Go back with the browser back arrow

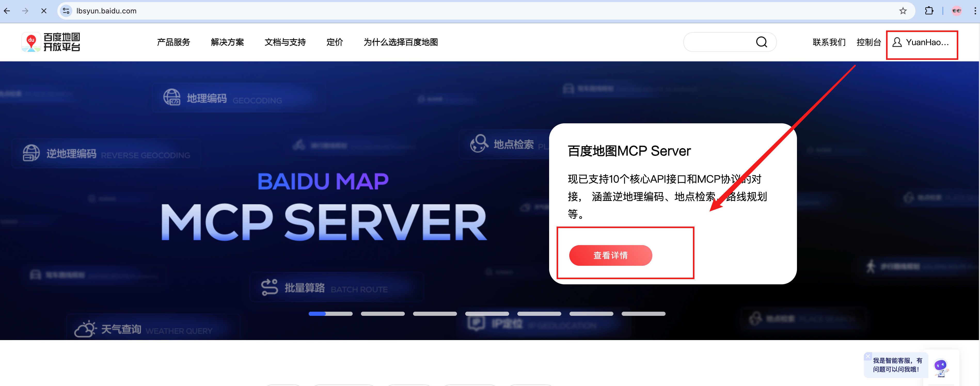tap(7, 11)
